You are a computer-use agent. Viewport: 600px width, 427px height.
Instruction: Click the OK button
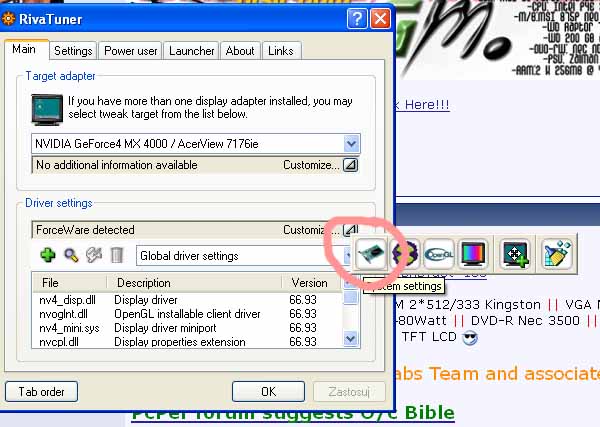268,391
